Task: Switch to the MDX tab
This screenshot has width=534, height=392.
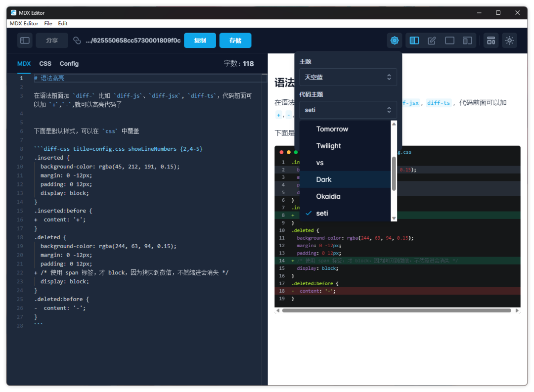Action: (24, 64)
